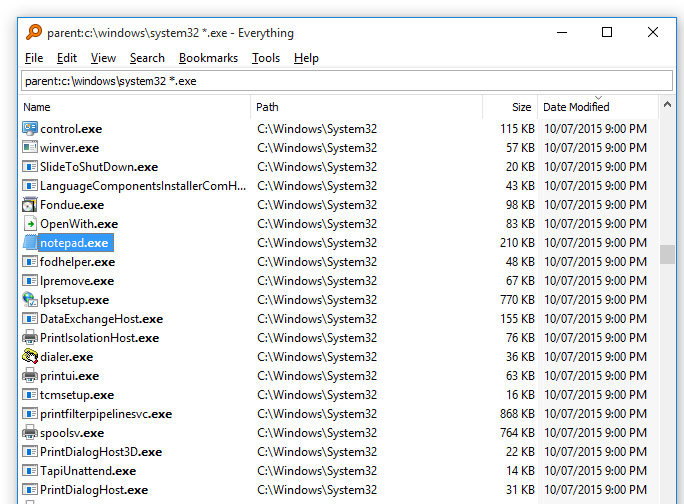Open the File menu
The width and height of the screenshot is (684, 504).
click(34, 58)
